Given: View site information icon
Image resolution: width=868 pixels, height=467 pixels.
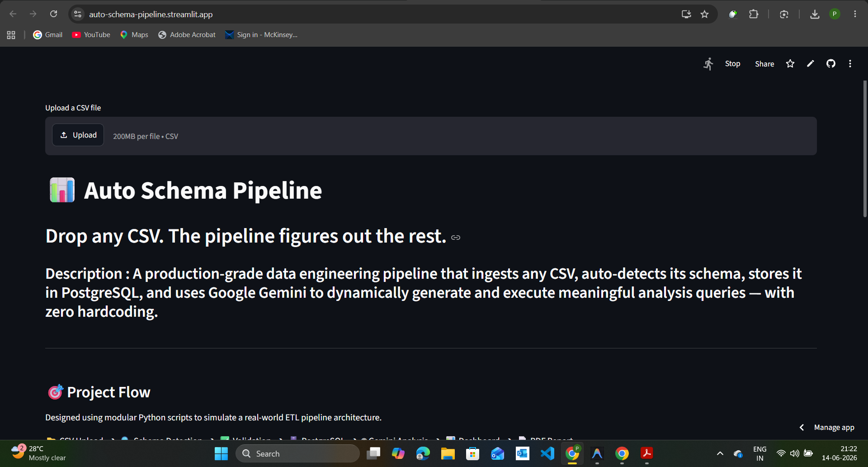Looking at the screenshot, I should click(x=78, y=14).
